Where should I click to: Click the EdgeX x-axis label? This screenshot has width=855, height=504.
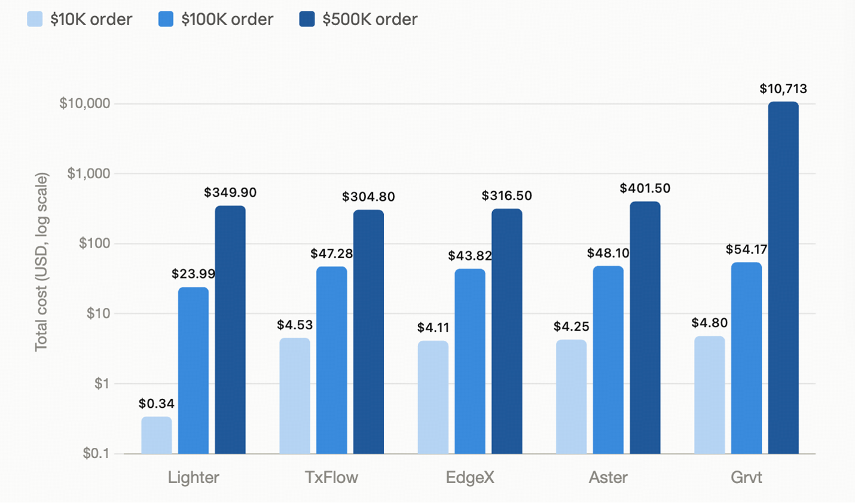coord(470,477)
